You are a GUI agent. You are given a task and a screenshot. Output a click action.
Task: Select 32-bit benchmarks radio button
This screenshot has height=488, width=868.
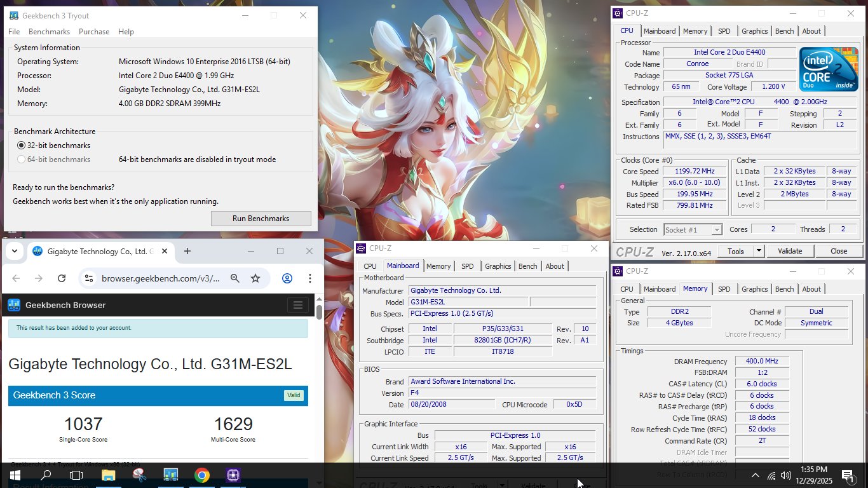point(22,146)
